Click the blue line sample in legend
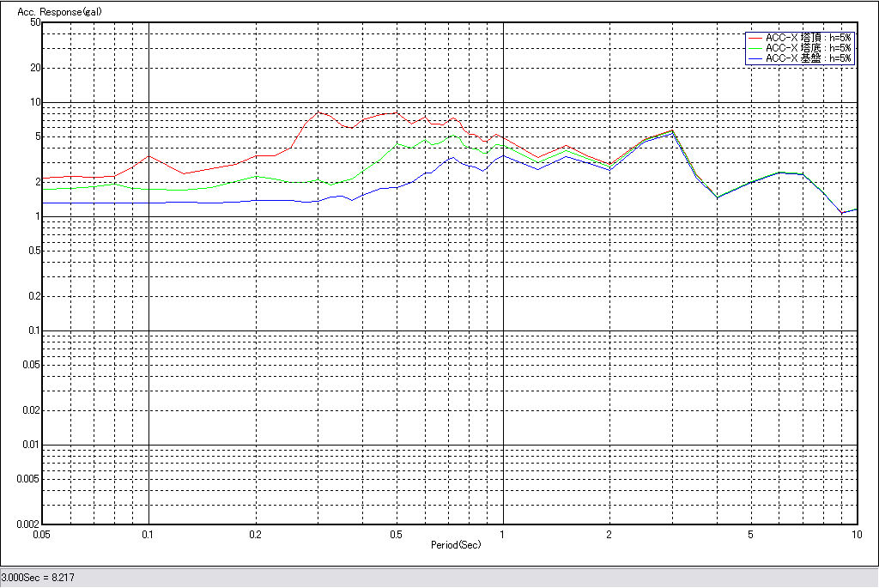Screen dimensions: 879x588 (755, 58)
